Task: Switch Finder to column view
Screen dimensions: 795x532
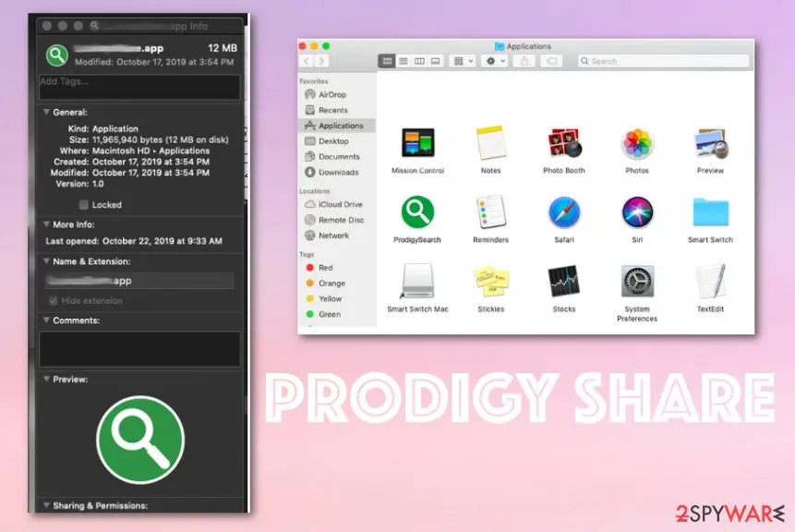Action: point(419,61)
